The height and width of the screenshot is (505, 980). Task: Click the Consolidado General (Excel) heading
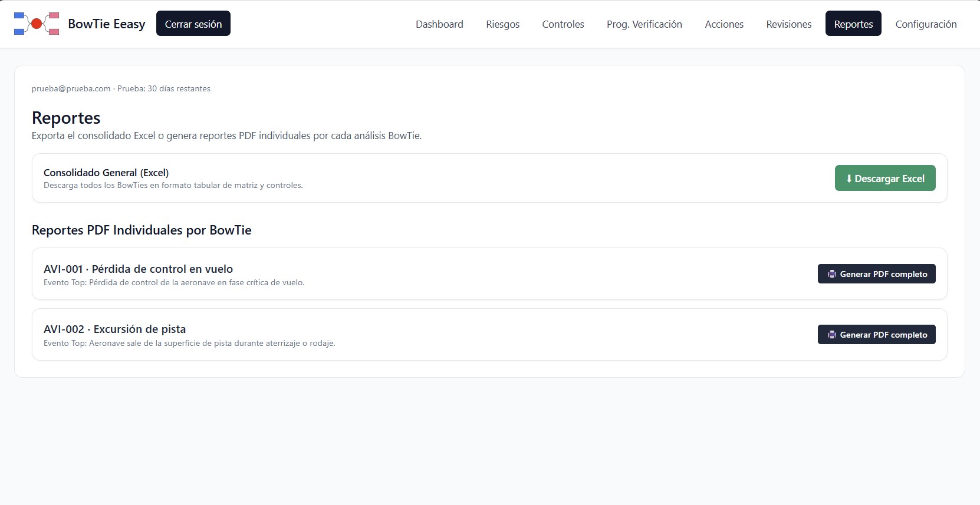pos(106,173)
